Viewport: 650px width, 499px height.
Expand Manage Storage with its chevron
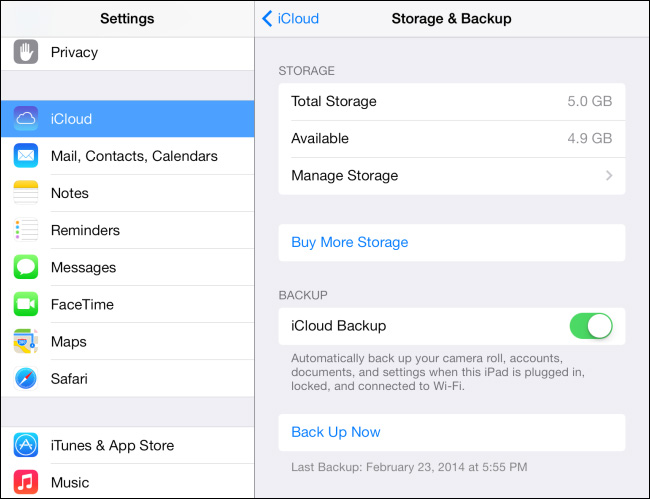[x=608, y=176]
